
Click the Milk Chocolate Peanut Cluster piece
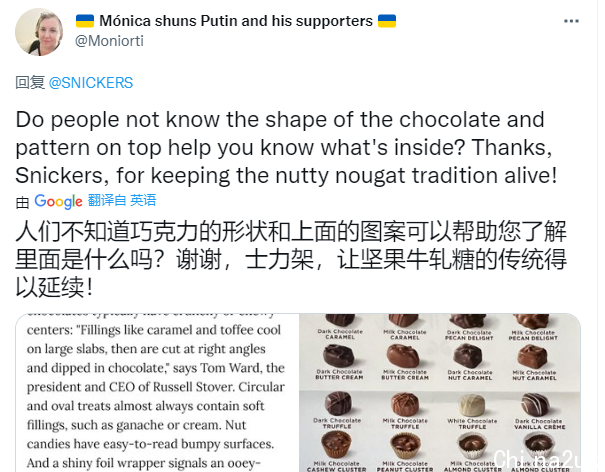404,446
